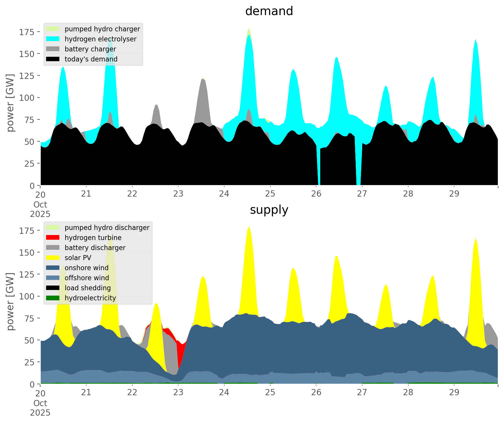Select the green hydroelectricity legend swatch
Viewport: 504px width, 423px height.
(x=53, y=298)
